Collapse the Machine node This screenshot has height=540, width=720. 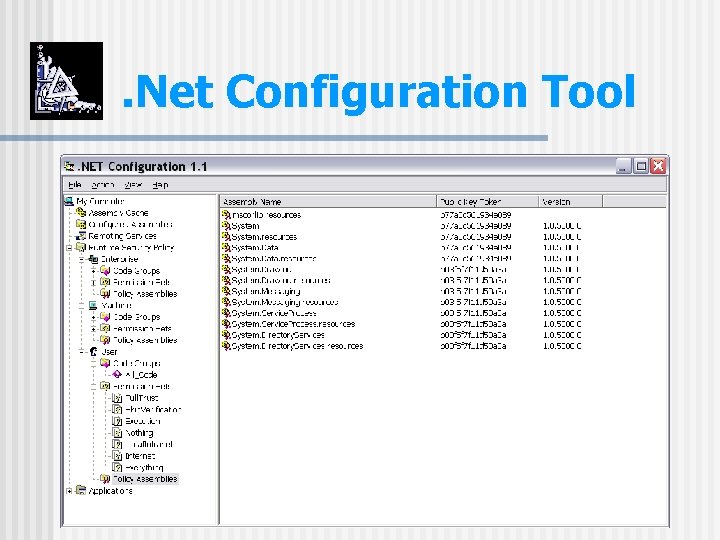pyautogui.click(x=81, y=306)
